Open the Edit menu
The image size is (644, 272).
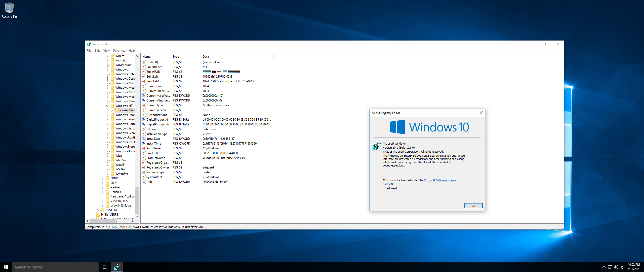[x=97, y=51]
